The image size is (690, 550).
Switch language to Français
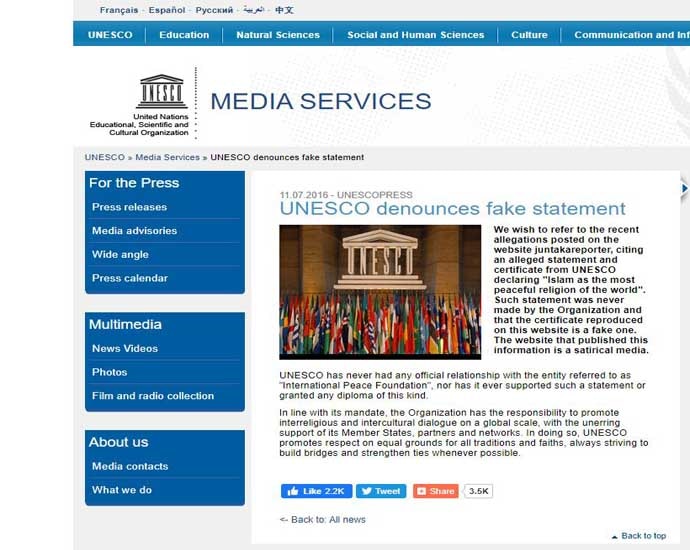click(119, 10)
